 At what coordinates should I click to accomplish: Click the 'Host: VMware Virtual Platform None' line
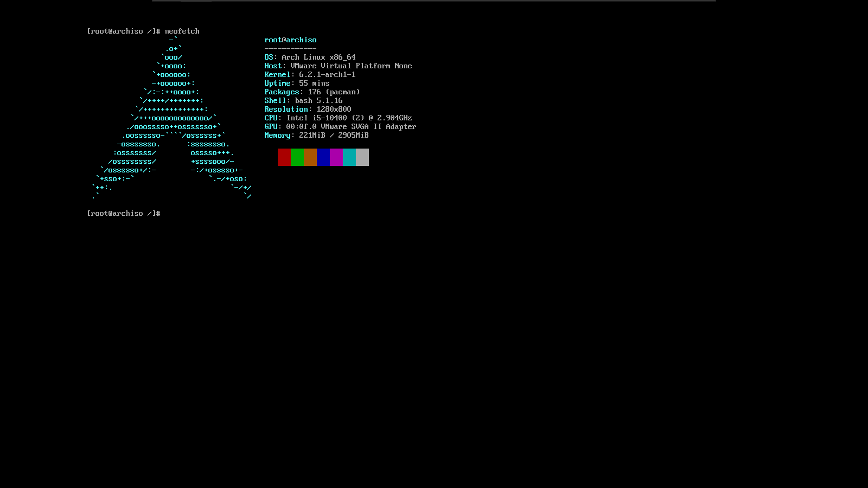coord(339,66)
